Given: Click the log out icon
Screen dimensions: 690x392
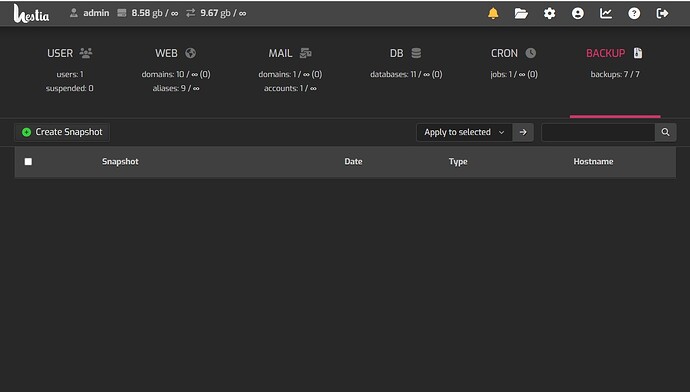Looking at the screenshot, I should (x=662, y=13).
